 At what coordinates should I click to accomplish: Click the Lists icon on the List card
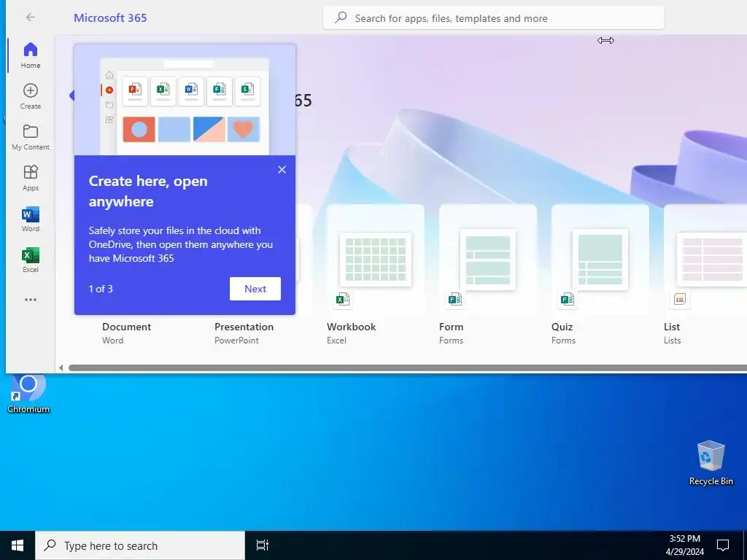point(680,299)
